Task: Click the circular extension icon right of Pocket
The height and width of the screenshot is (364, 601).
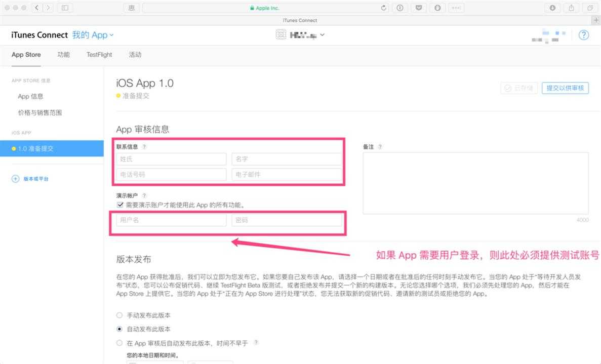Action: pyautogui.click(x=437, y=8)
